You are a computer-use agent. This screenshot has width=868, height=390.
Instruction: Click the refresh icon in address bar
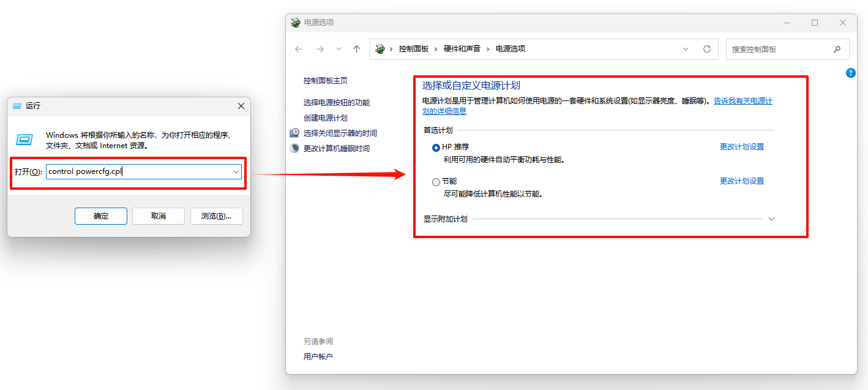pos(707,49)
